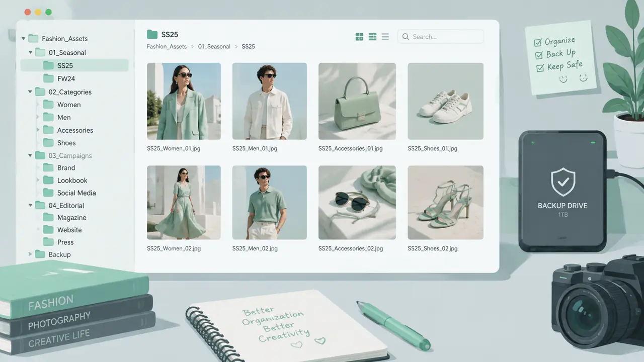Toggle the Back Up checkbox on sticky note

tap(539, 55)
